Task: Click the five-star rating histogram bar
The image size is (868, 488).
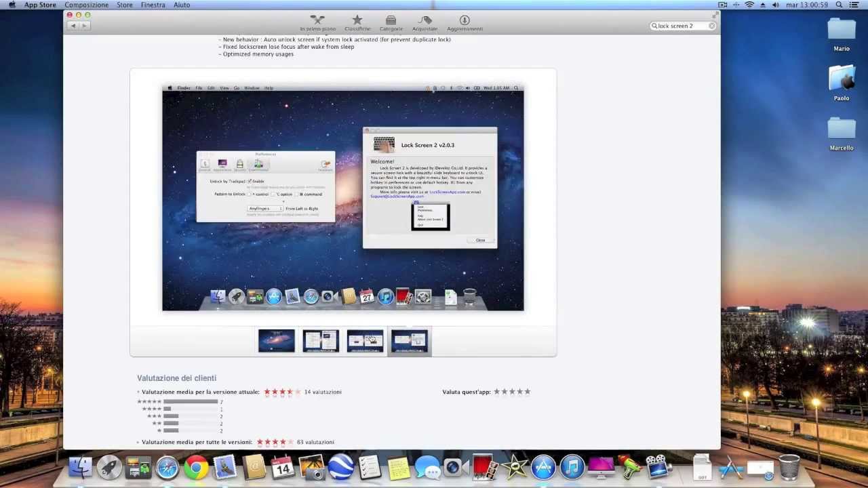Action: click(x=191, y=401)
